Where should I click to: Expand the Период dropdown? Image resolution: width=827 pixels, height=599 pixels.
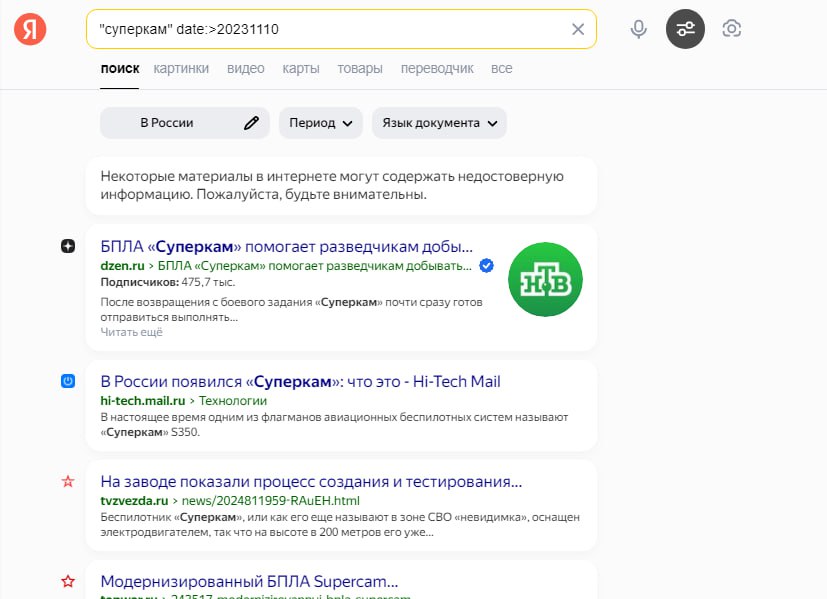pos(321,123)
